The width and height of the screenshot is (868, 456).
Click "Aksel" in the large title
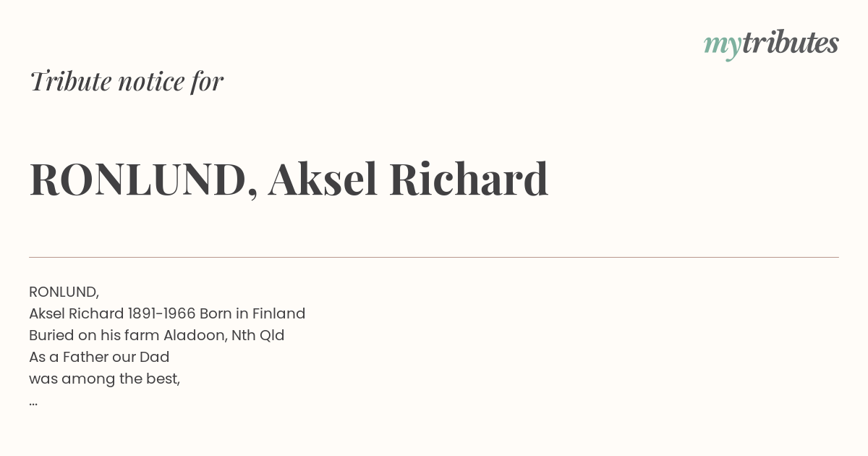323,179
